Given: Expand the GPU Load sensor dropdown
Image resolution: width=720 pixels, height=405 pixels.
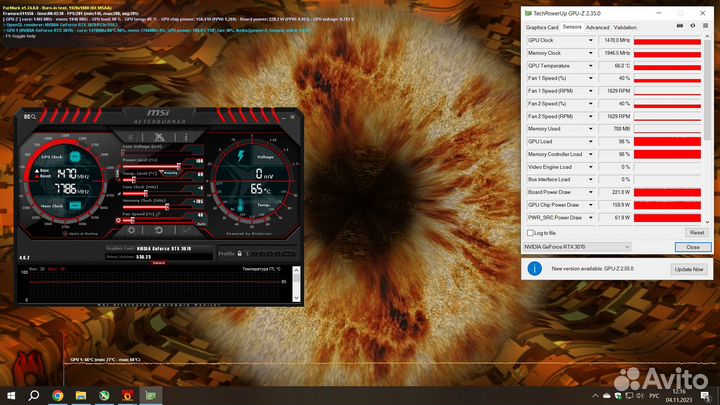Looking at the screenshot, I should coord(591,142).
